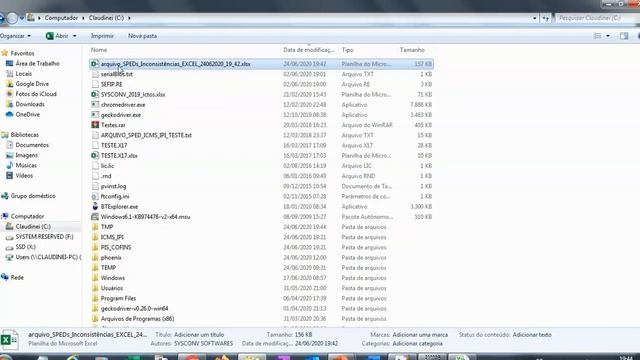Click the large Excel icon in details pane
Screen dimensions: 640x360
(x=9, y=340)
